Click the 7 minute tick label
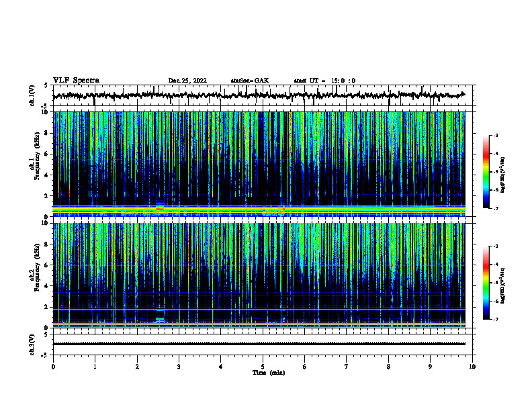Image resolution: width=532 pixels, height=411 pixels. tap(347, 367)
